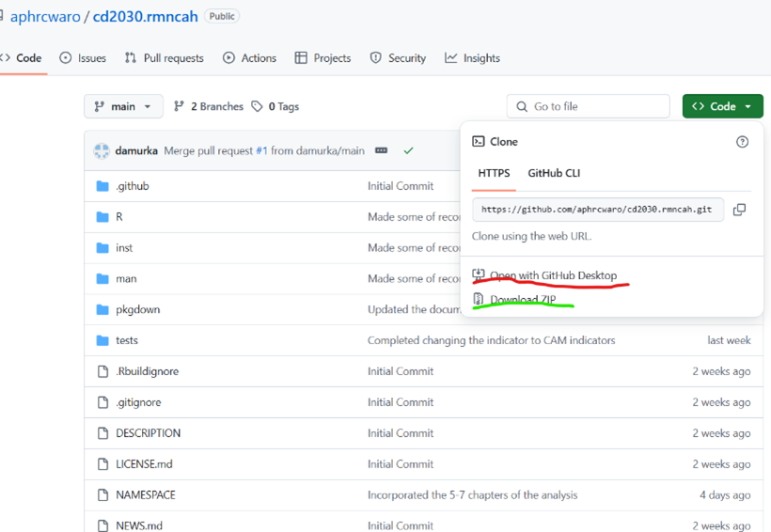This screenshot has height=532, width=771.
Task: Click the damurka avatar image
Action: tap(102, 150)
